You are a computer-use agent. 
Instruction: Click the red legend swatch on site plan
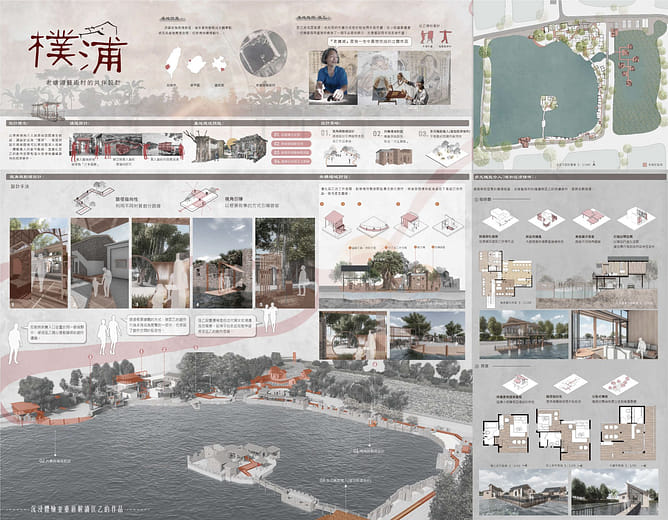point(645,164)
